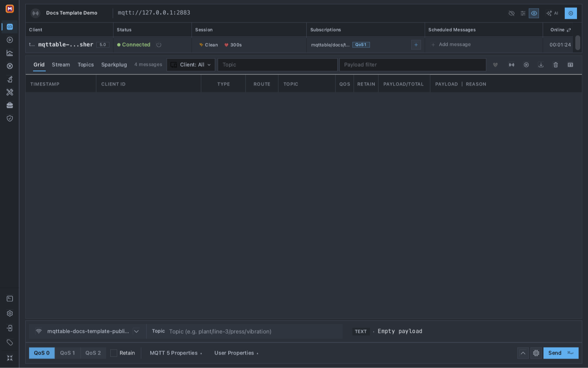Viewport: 588px width, 368px height.
Task: Focus the Topic filter field
Action: 278,65
